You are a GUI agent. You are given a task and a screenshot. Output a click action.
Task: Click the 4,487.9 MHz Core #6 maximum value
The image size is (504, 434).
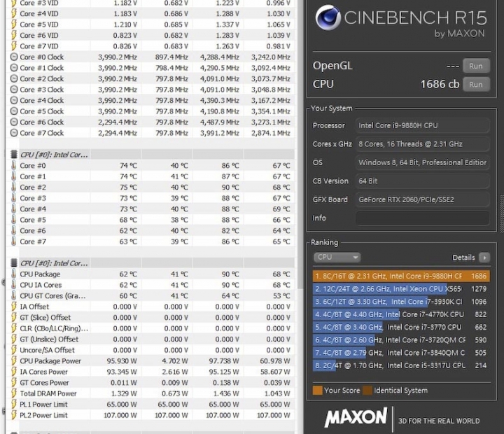pos(220,122)
